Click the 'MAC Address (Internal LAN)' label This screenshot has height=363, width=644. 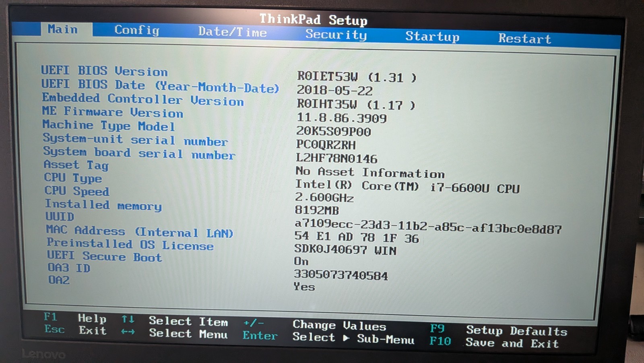(140, 231)
